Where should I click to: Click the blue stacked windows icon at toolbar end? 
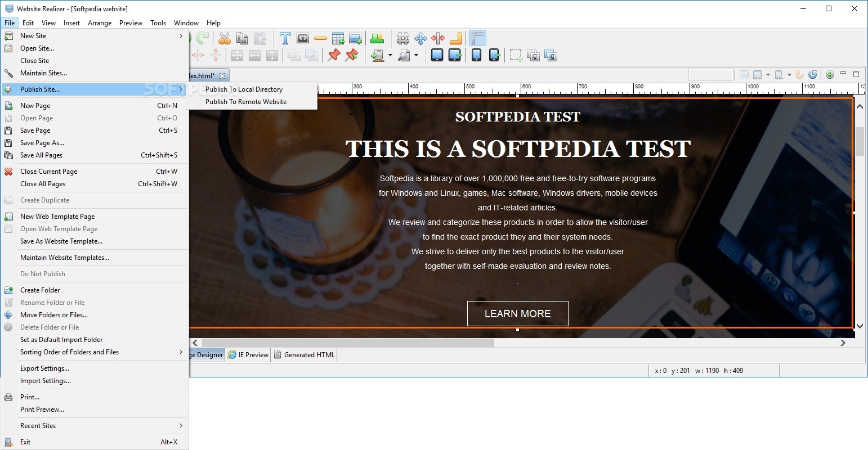point(551,55)
